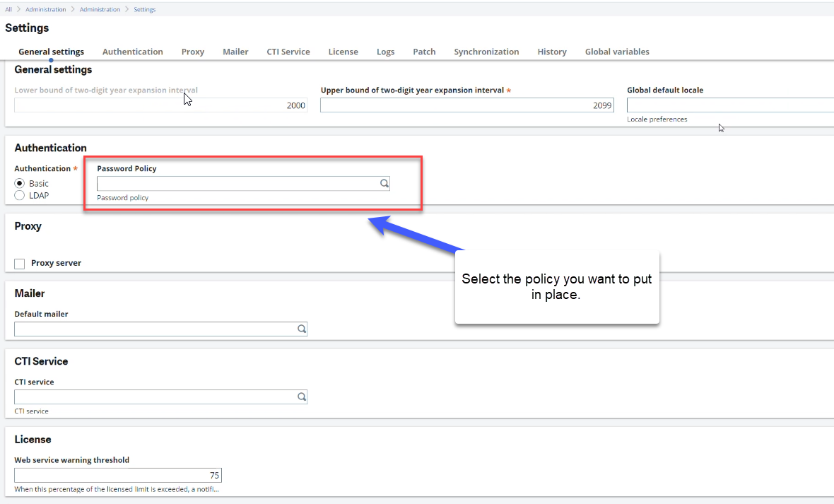Open the Synchronization tab

486,51
